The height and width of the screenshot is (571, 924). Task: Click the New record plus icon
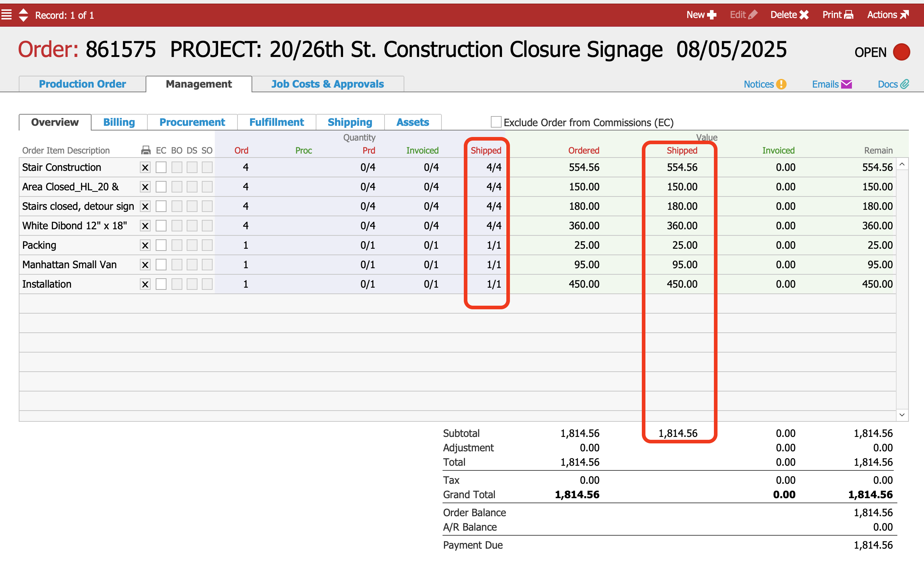[x=711, y=15]
